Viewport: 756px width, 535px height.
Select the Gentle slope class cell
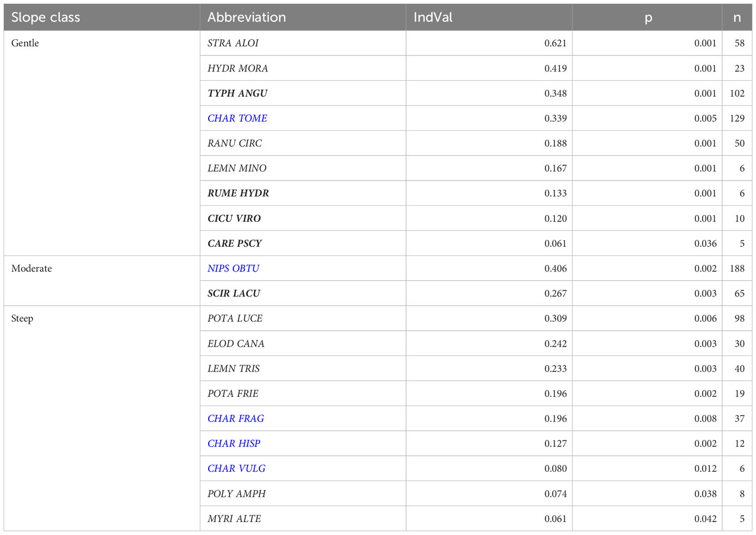tap(102, 143)
